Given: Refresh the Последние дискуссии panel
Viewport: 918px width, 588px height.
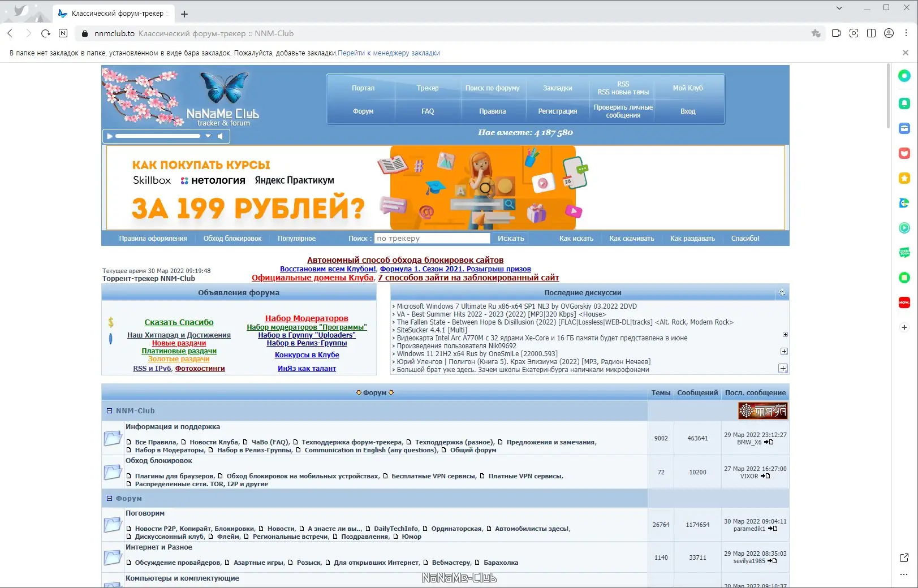Looking at the screenshot, I should point(782,293).
